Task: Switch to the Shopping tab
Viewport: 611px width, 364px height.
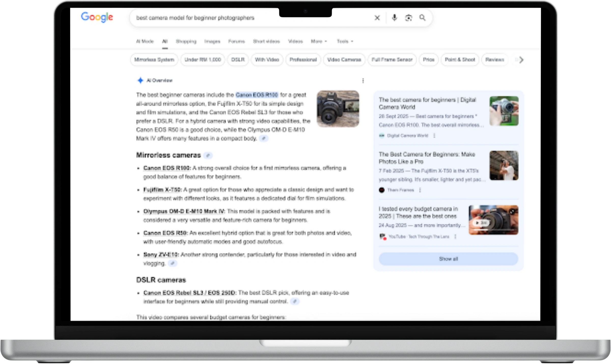Action: [186, 41]
